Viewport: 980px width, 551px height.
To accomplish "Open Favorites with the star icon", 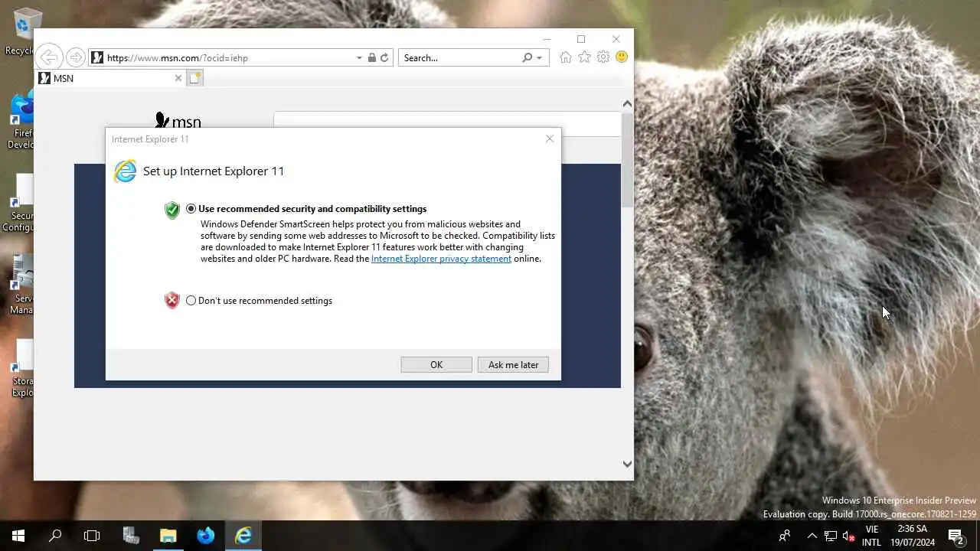I will point(584,57).
